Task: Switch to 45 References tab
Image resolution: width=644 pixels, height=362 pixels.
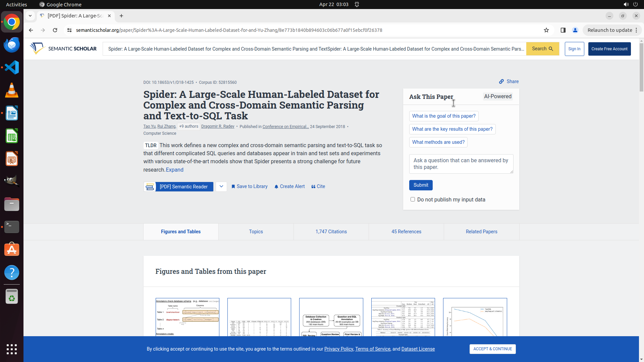Action: 406,232
